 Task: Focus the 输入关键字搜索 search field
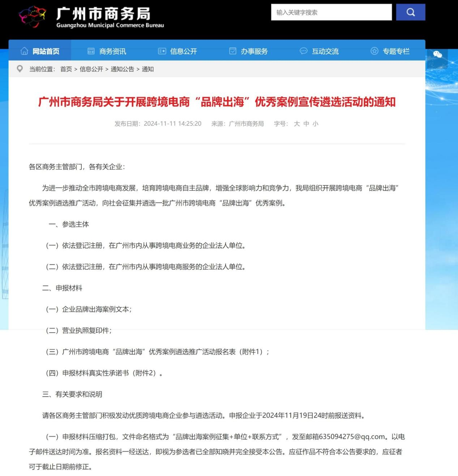click(331, 12)
